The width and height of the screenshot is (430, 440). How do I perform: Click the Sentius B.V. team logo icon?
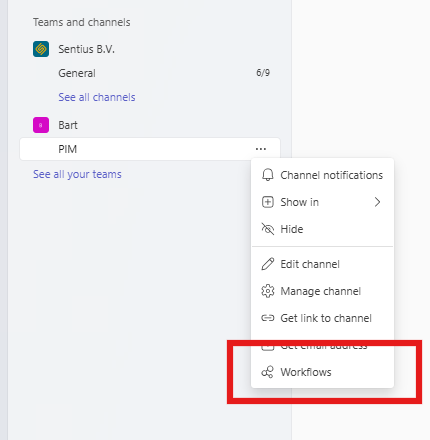click(41, 49)
